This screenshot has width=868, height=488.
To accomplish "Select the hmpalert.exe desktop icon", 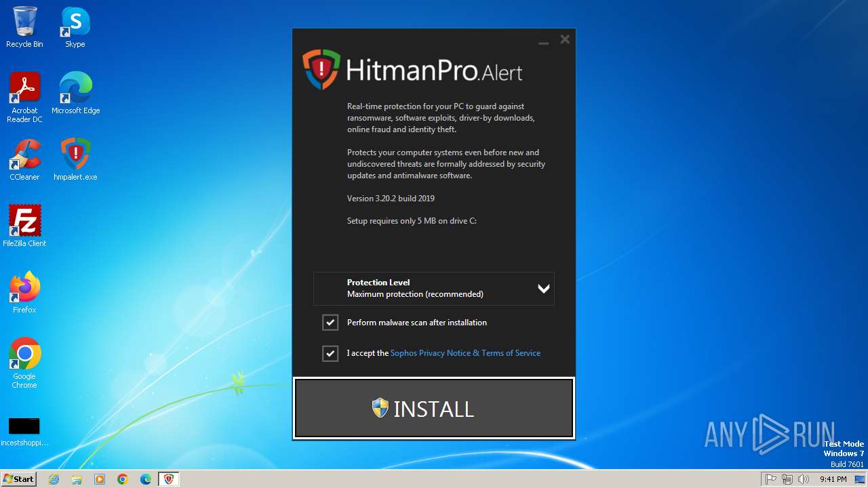I will click(75, 160).
